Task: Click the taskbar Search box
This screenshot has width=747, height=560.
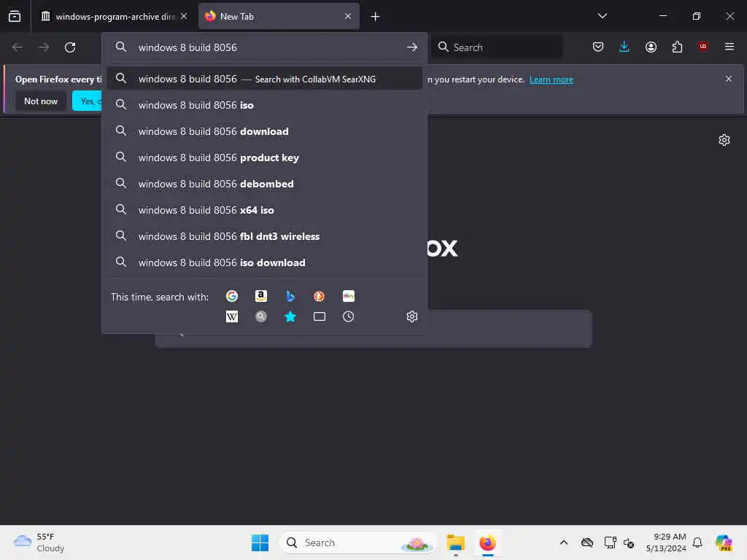Action: click(357, 542)
